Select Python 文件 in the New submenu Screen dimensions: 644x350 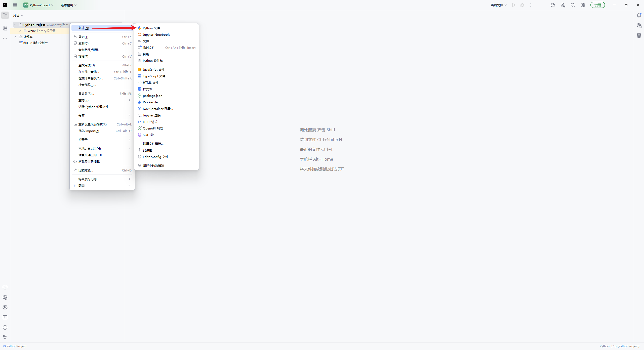click(151, 28)
